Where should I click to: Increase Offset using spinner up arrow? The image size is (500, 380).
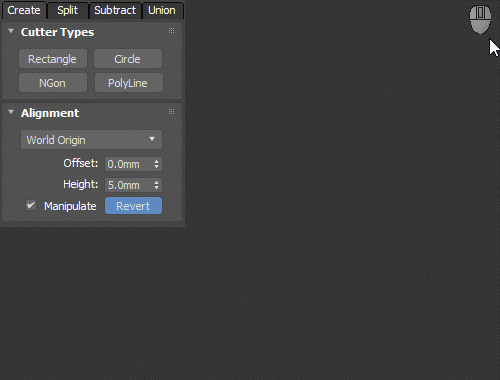(x=157, y=161)
